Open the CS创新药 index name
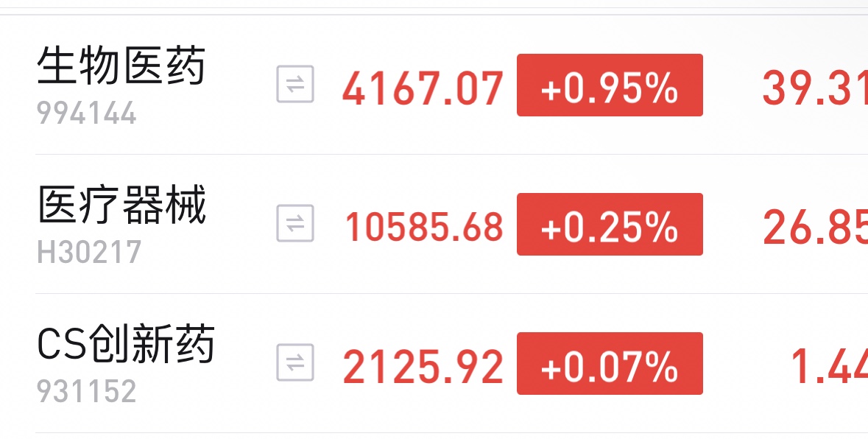 coord(126,344)
